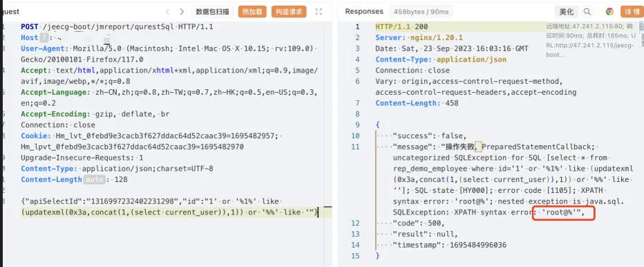The image size is (644, 267).
Task: Click the updatexml payload line in the request body
Action: (x=169, y=212)
